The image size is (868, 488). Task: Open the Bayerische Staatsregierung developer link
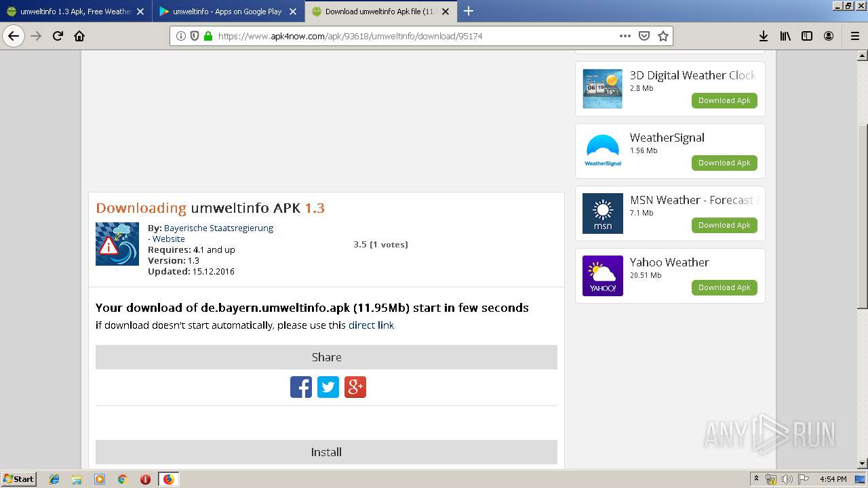pyautogui.click(x=218, y=228)
